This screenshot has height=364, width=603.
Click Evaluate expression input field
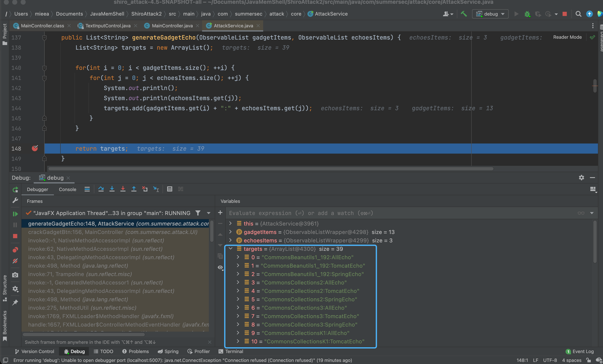pos(401,213)
